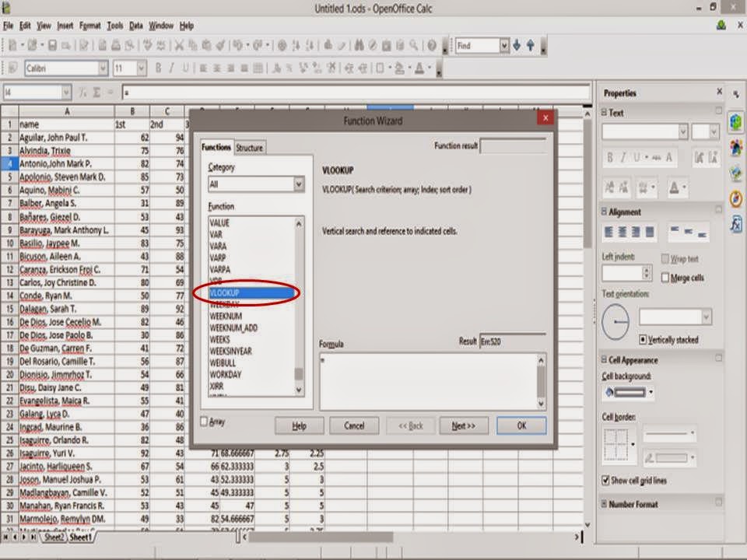Open the Category dropdown showing All

[x=298, y=184]
